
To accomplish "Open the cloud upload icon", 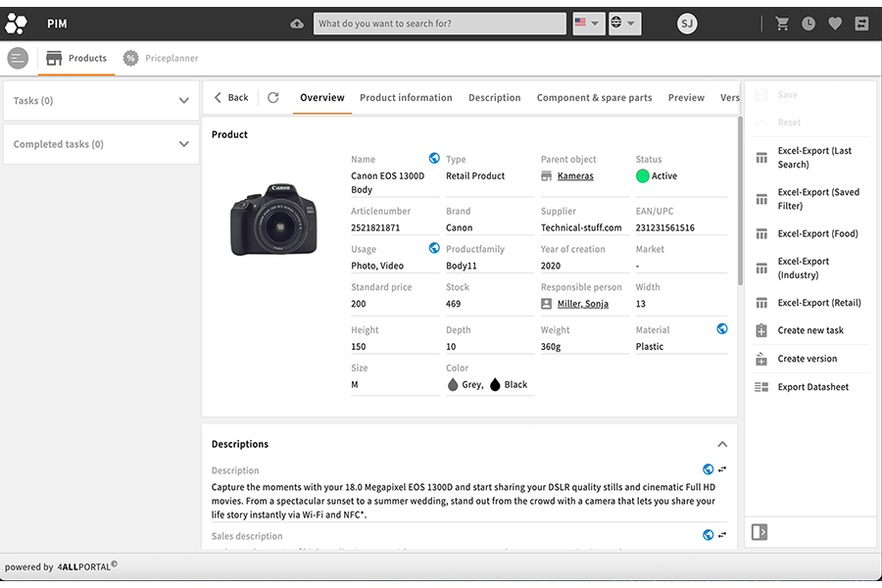I will pyautogui.click(x=296, y=24).
